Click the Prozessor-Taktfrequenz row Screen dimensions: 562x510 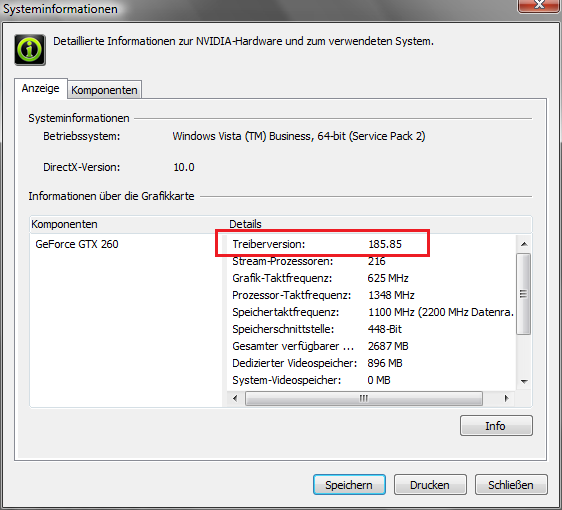click(x=371, y=295)
